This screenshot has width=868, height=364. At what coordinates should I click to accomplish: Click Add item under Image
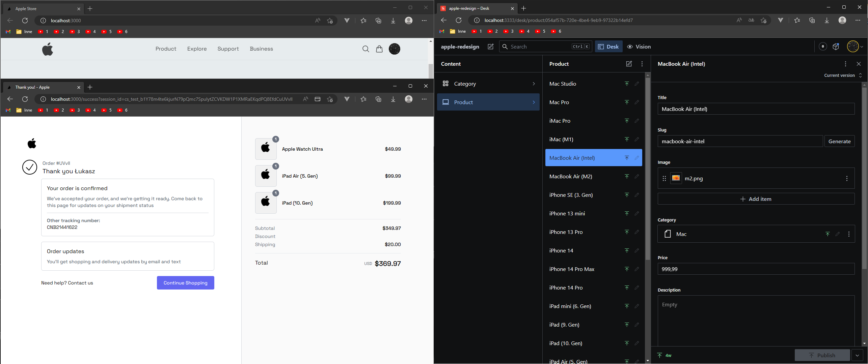point(756,199)
